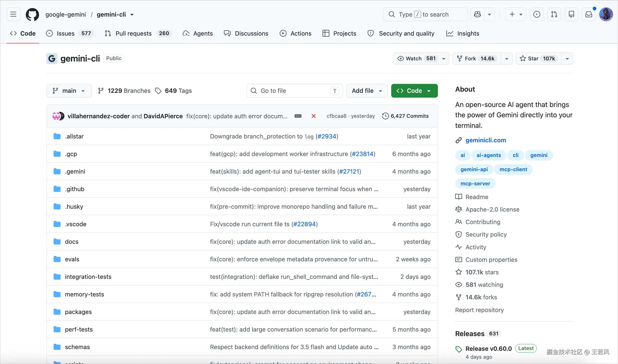This screenshot has width=618, height=364.
Task: Open commit cfbcaa8 hash link
Action: tap(336, 116)
